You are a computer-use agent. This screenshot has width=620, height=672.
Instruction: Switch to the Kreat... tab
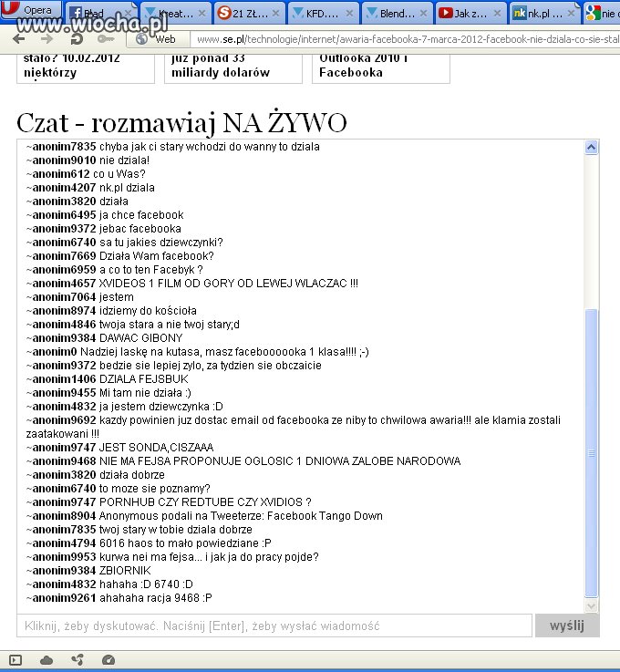pyautogui.click(x=175, y=14)
